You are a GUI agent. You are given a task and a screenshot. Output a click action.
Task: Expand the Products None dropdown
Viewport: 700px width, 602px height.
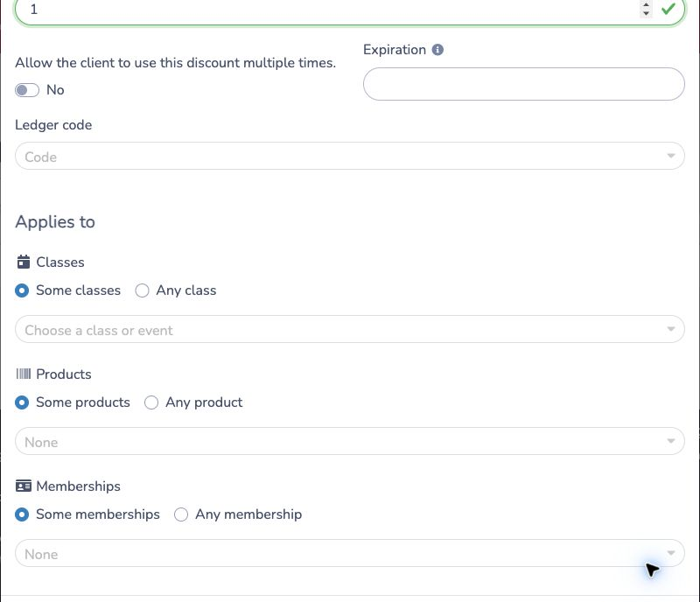[x=349, y=441]
